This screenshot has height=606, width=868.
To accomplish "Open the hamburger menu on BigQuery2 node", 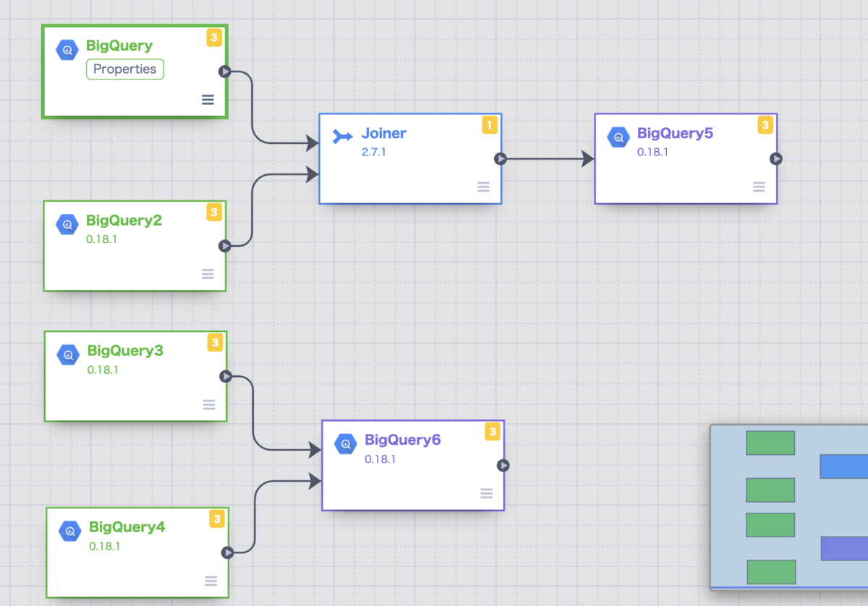I will tap(208, 273).
